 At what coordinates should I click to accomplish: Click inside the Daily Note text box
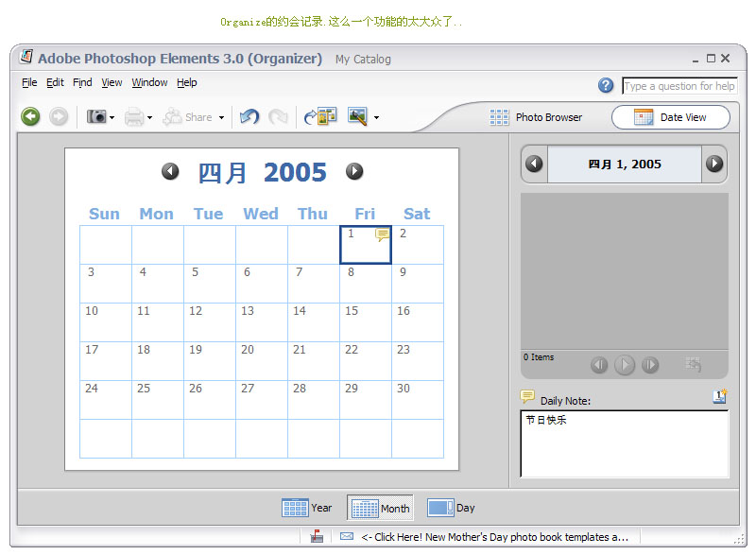625,444
